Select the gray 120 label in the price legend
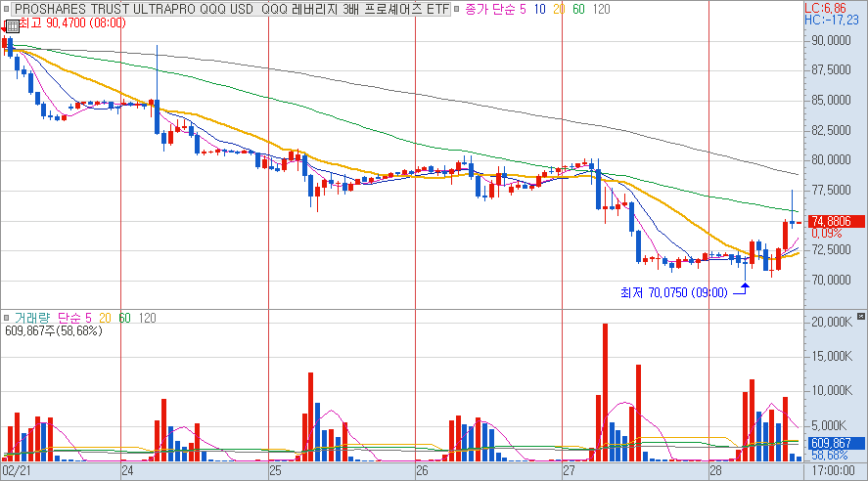868x481 pixels. (x=601, y=9)
